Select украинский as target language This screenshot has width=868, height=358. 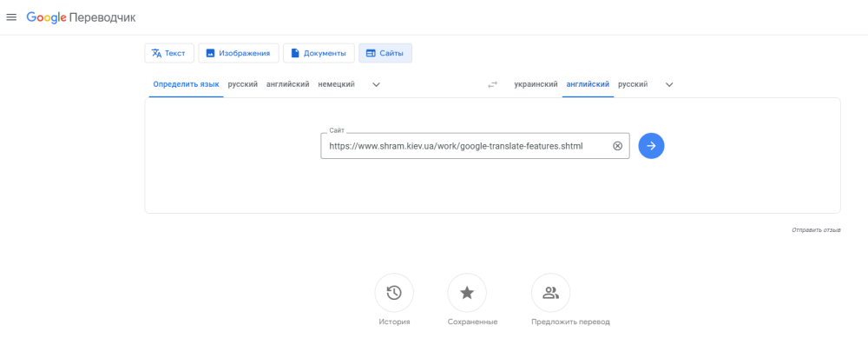point(536,85)
